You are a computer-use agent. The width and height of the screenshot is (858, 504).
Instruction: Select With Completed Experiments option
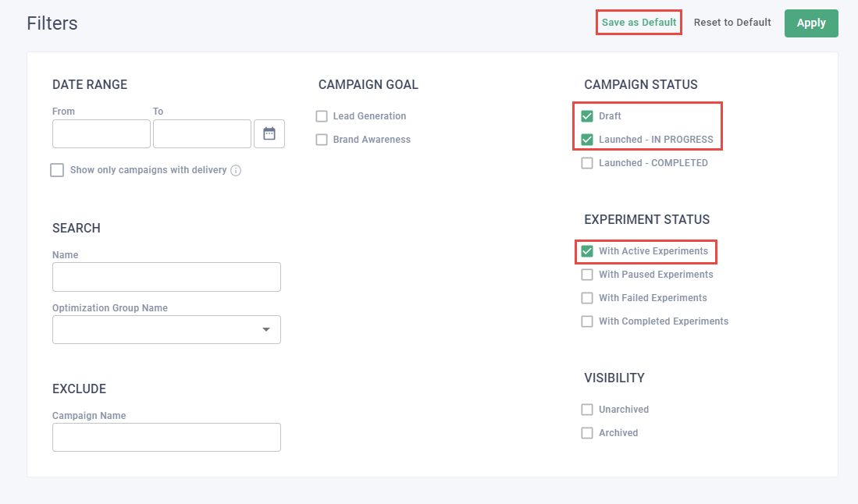coord(587,321)
